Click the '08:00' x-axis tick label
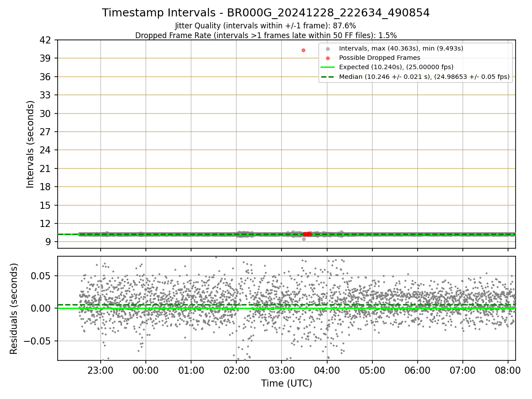 pos(508,370)
